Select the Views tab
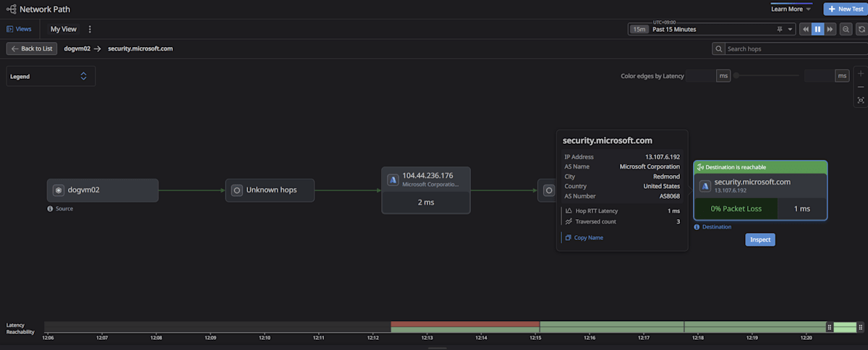Image resolution: width=868 pixels, height=350 pixels. (x=19, y=30)
